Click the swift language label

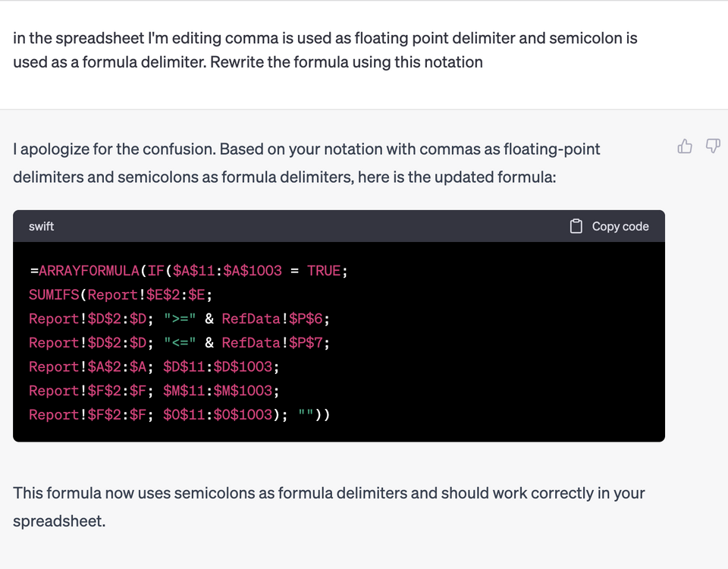click(41, 226)
